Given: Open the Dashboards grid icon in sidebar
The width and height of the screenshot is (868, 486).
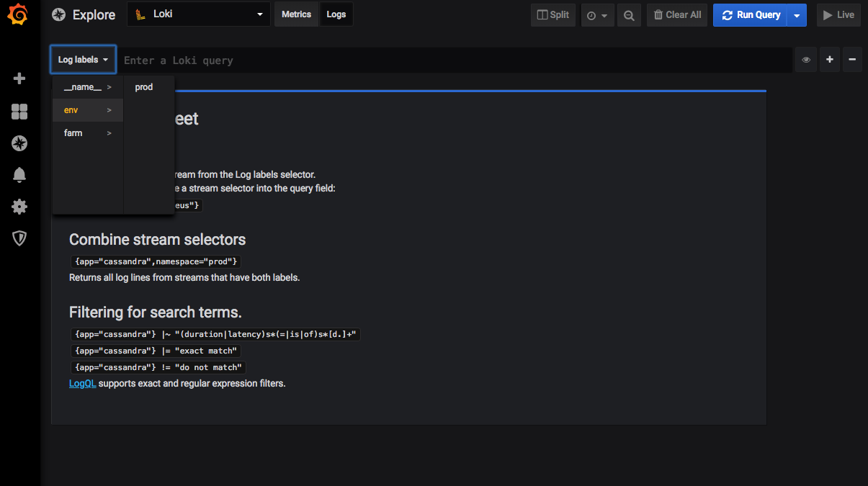Looking at the screenshot, I should [19, 111].
